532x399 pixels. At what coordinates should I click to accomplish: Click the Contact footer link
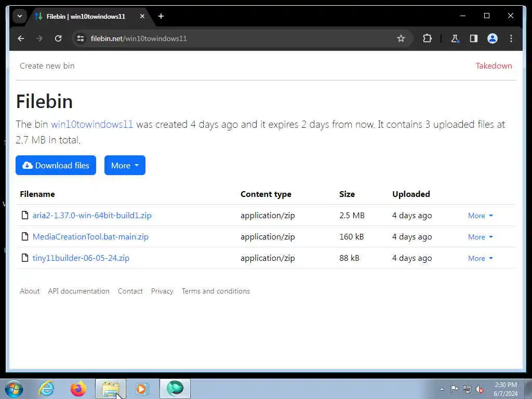(x=130, y=291)
